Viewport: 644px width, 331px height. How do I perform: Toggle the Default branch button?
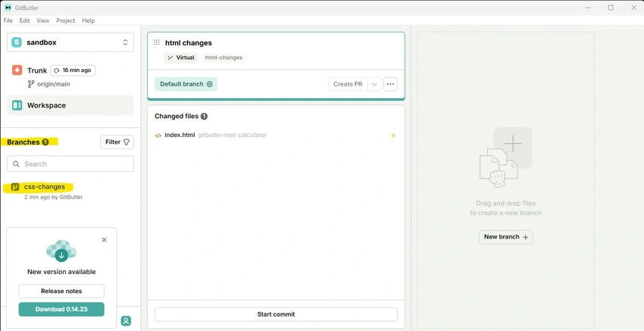pos(186,84)
